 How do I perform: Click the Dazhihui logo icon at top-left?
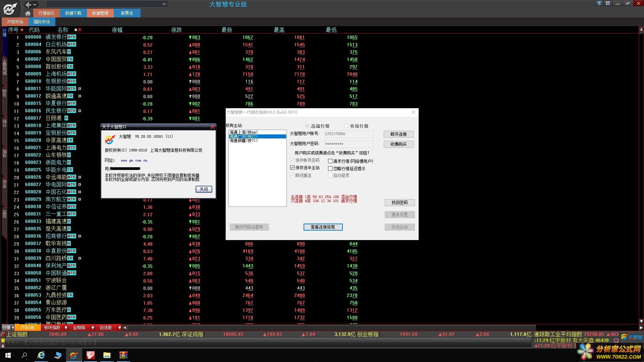[x=9, y=9]
